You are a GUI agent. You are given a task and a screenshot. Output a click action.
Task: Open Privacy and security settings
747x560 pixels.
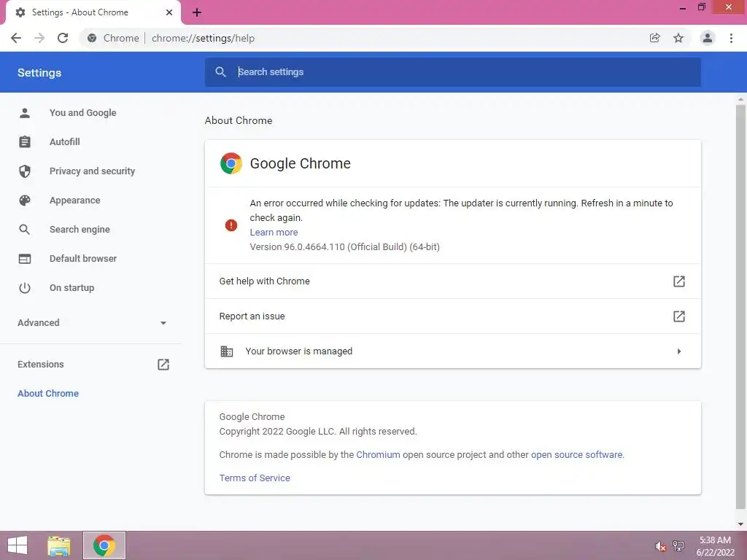(92, 171)
